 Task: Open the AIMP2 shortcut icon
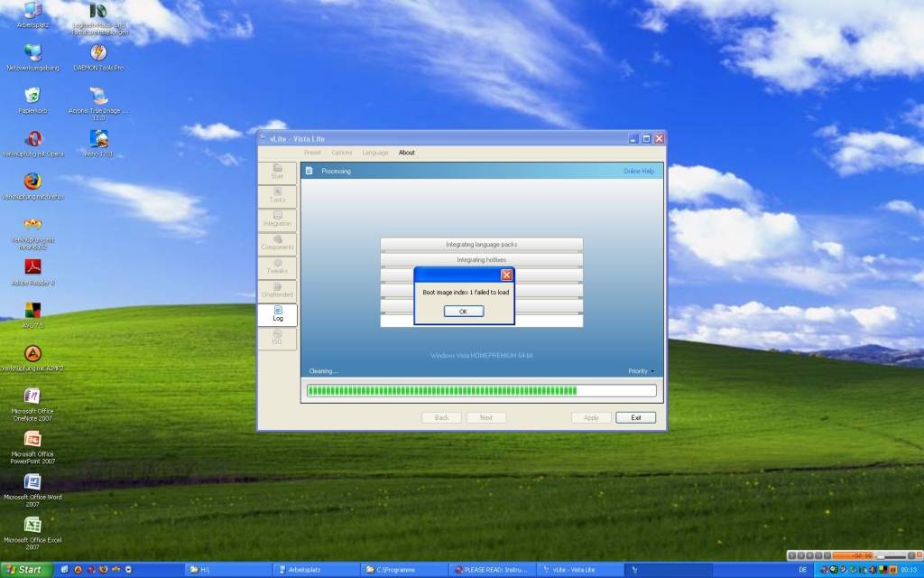point(33,358)
